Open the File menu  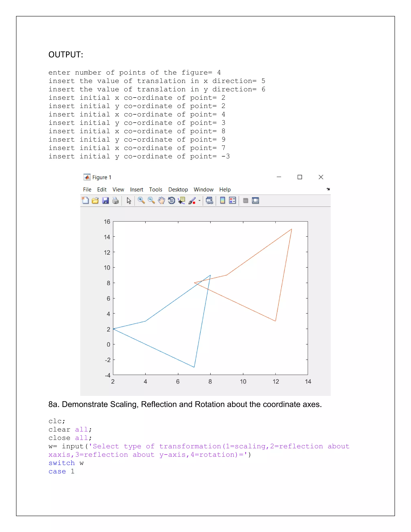(x=87, y=190)
